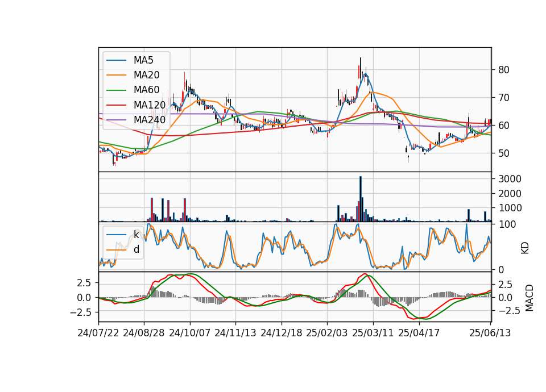This screenshot has width=546, height=392.
Task: Click the left MACD axis value −2.5
Action: pyautogui.click(x=81, y=312)
